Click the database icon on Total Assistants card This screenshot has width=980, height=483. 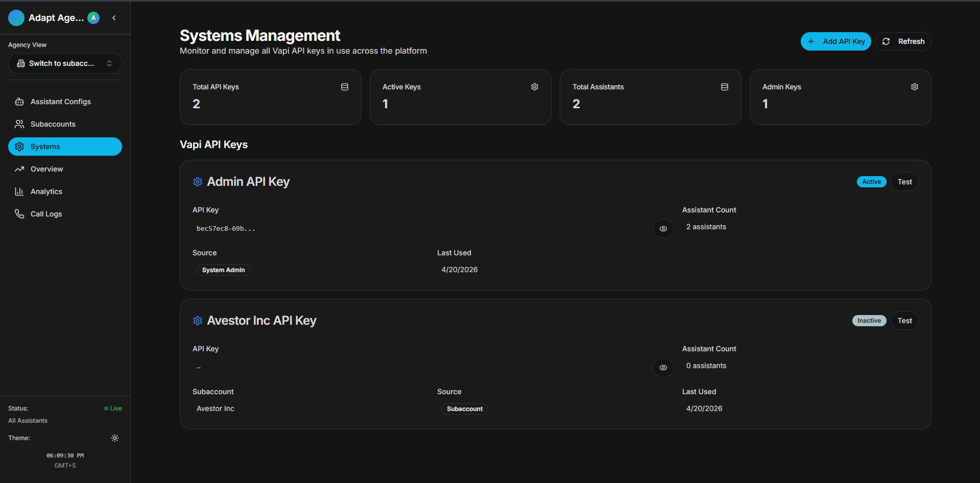(x=725, y=87)
